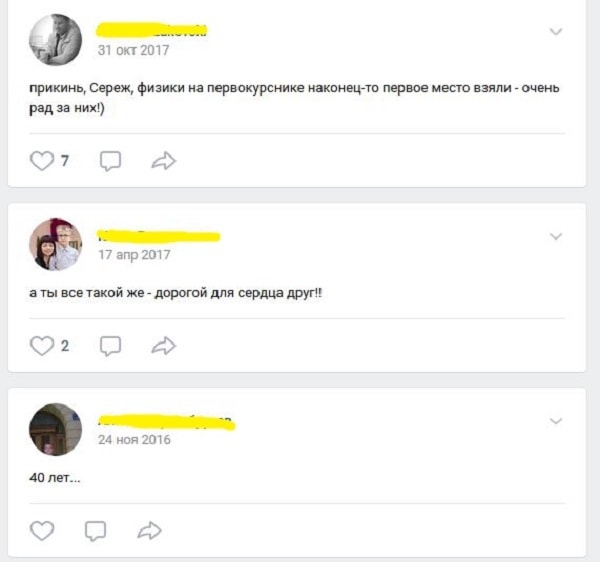Like the 40 лет post
600x562 pixels.
coord(42,531)
